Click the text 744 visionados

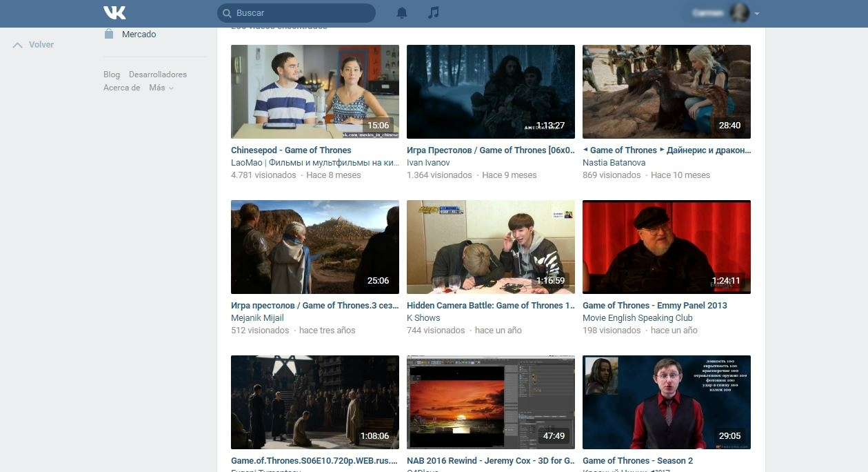436,331
